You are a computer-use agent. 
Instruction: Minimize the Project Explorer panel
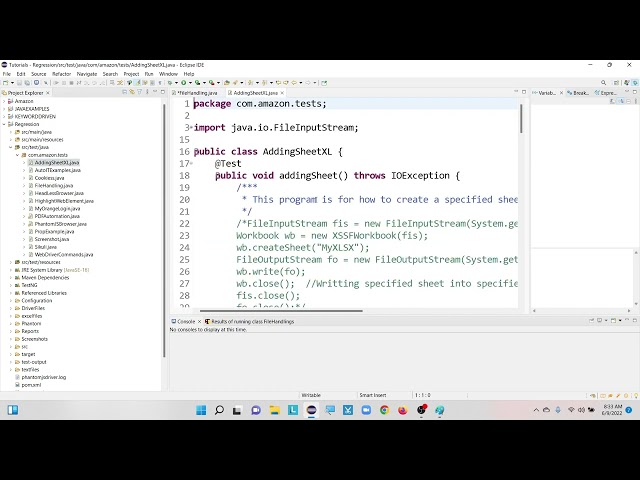(x=155, y=92)
